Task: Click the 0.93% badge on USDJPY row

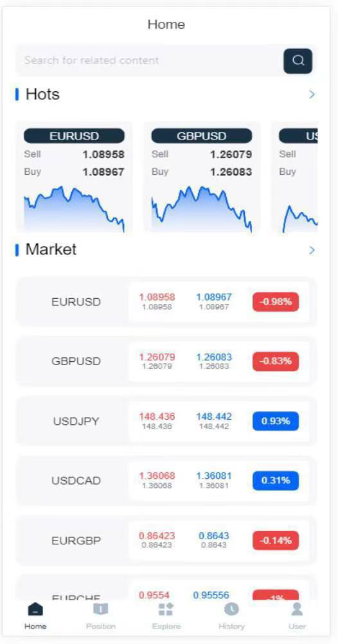Action: (276, 421)
